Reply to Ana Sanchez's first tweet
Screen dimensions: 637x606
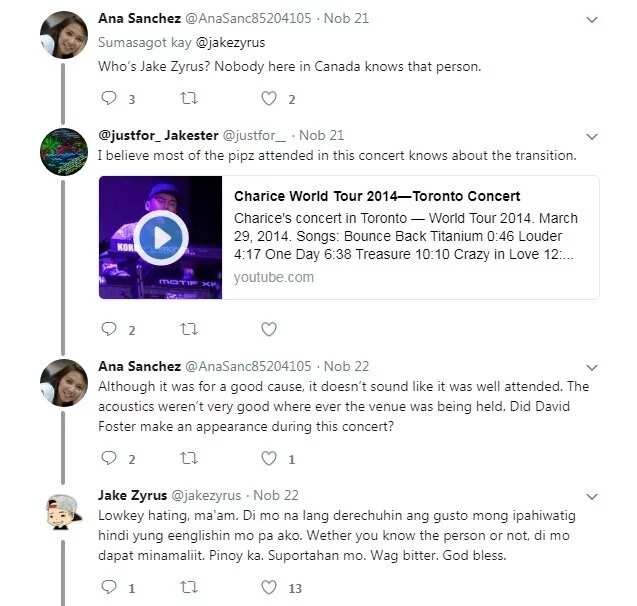coord(108,98)
